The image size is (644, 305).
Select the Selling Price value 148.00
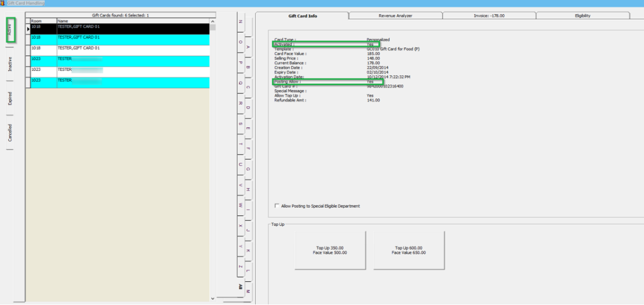(x=373, y=58)
